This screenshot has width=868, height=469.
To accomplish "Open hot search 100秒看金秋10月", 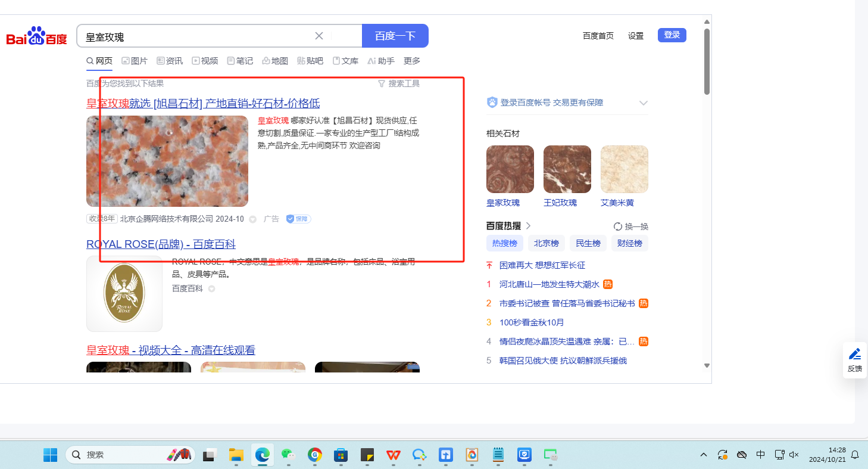I will tap(532, 322).
